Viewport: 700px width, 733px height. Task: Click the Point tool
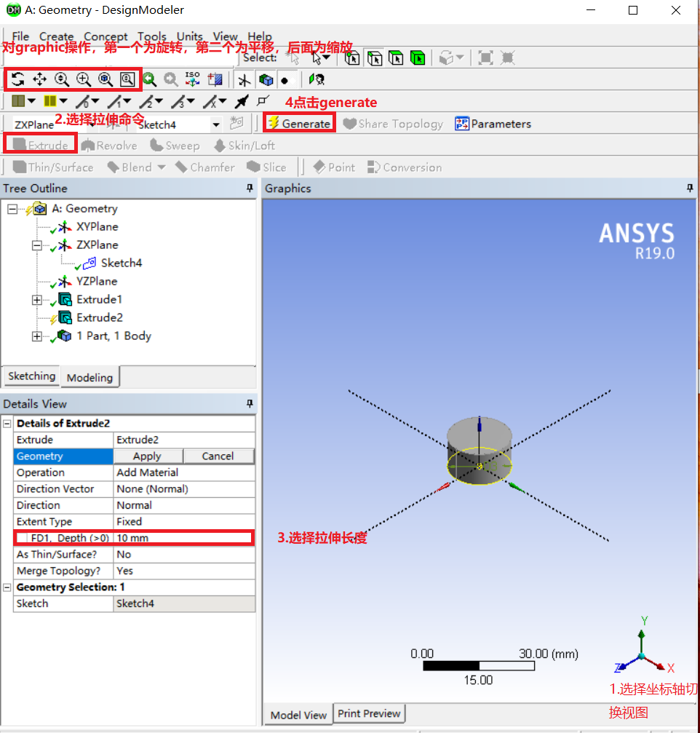[x=334, y=167]
